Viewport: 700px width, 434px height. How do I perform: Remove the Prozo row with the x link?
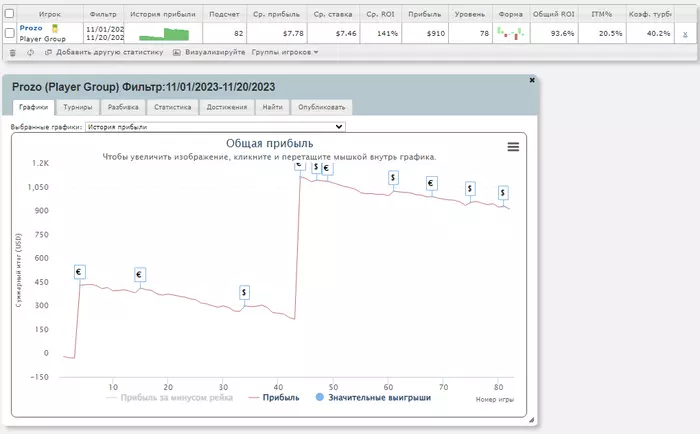click(x=685, y=34)
